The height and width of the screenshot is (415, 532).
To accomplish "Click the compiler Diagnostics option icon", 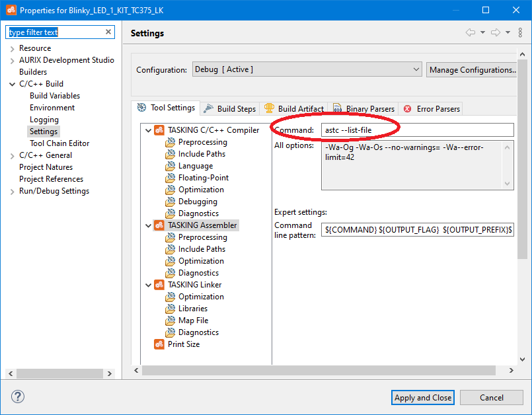I will pyautogui.click(x=171, y=213).
